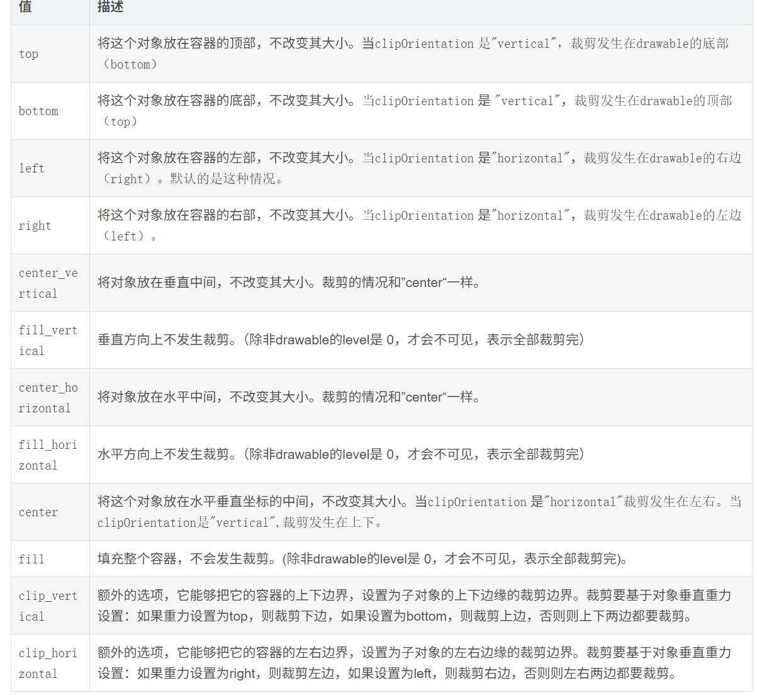Screen dimensions: 757x700
Task: Select the description of the fill_horizontal row
Action: 341,454
